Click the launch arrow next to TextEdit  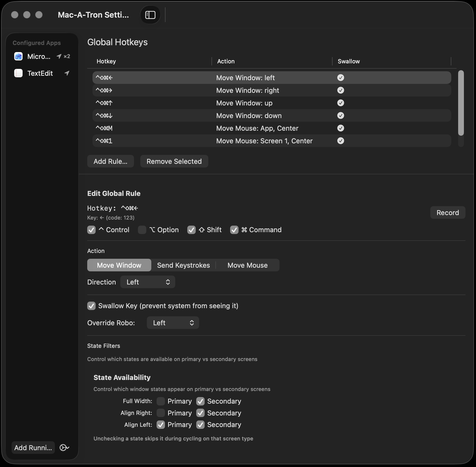67,73
